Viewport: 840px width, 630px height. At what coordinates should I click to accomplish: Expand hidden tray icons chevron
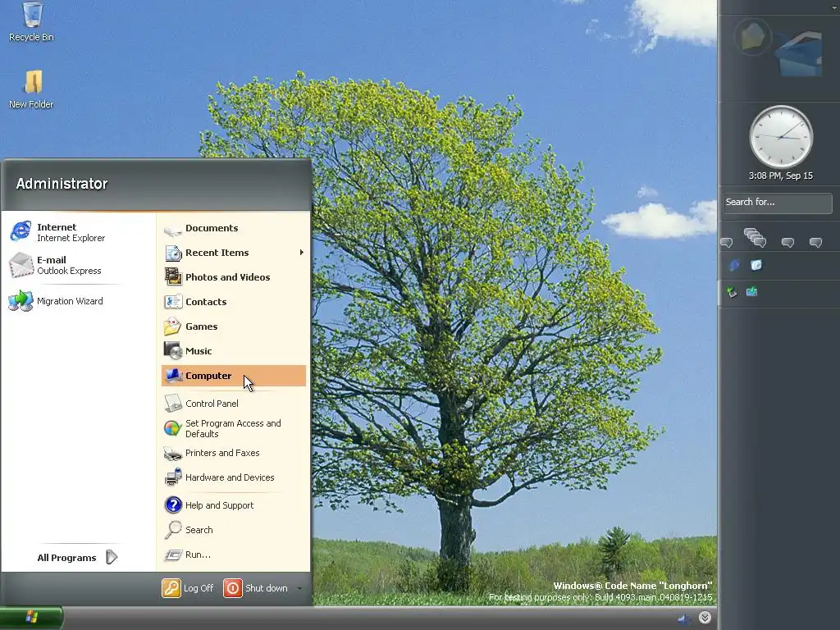click(705, 618)
